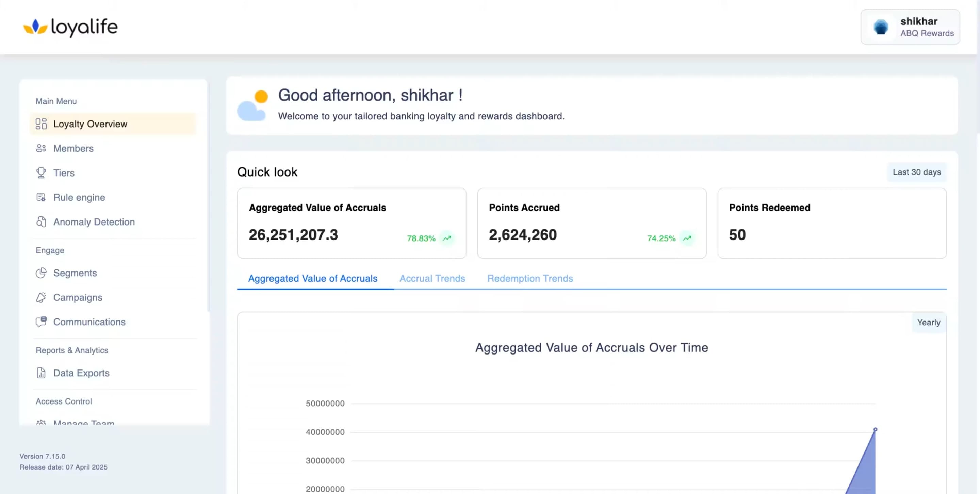Click the welcome dashboard subtitle text
The width and height of the screenshot is (980, 494).
coord(421,116)
